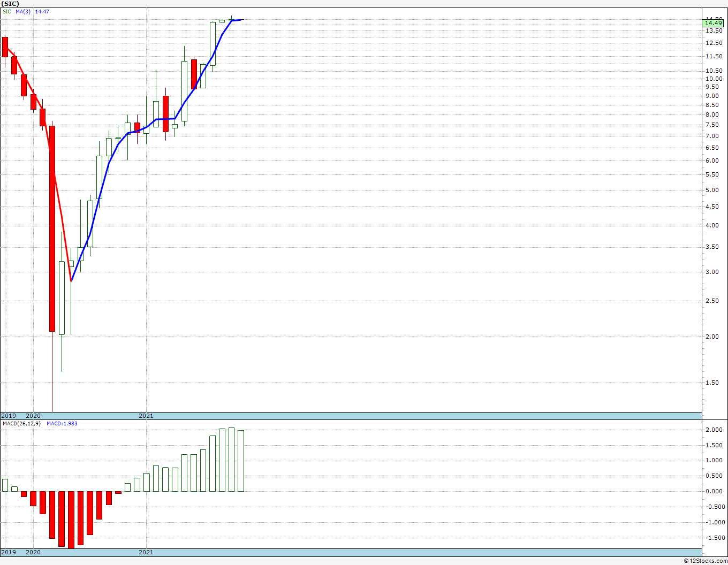Click the positive "1.500" MACD axis label

714,445
